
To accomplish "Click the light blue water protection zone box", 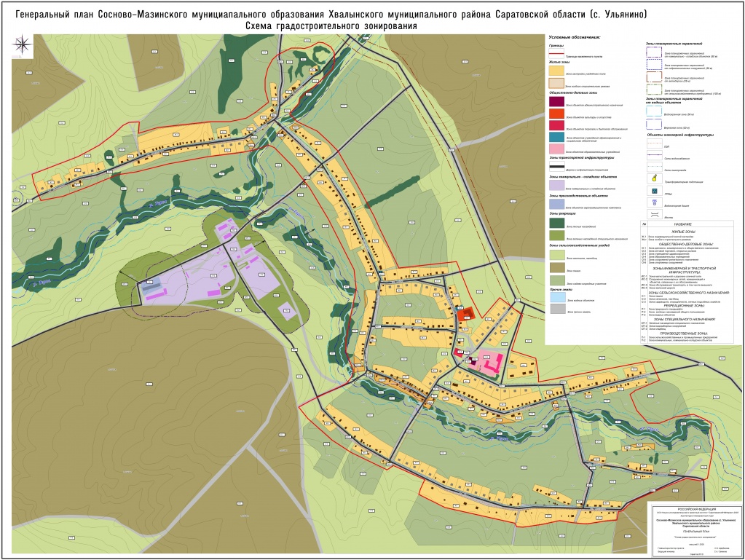I will (x=654, y=111).
